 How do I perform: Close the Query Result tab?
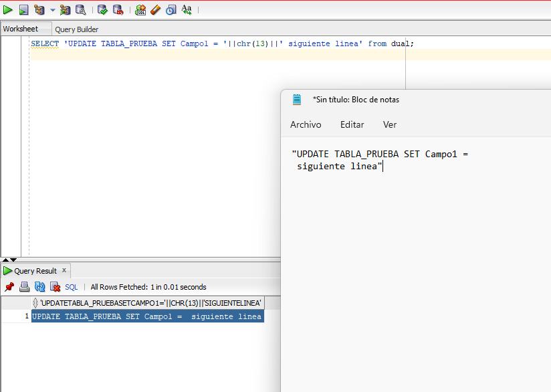coord(64,270)
